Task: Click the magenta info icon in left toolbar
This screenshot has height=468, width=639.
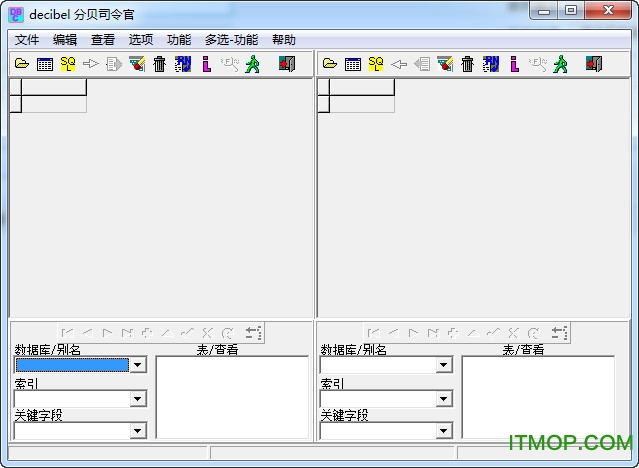Action: (206, 64)
